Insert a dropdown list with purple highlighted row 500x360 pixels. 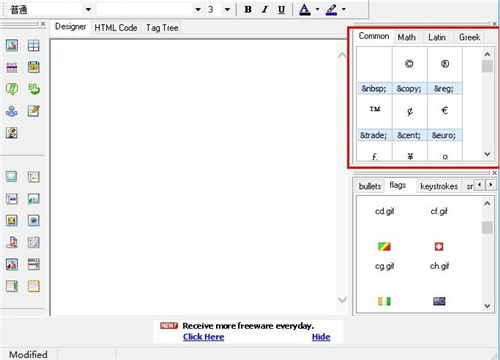[33, 264]
